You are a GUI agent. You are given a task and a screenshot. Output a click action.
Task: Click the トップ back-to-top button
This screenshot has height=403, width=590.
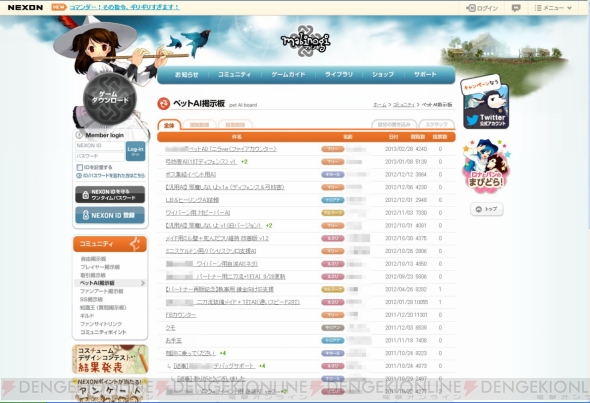tap(487, 209)
